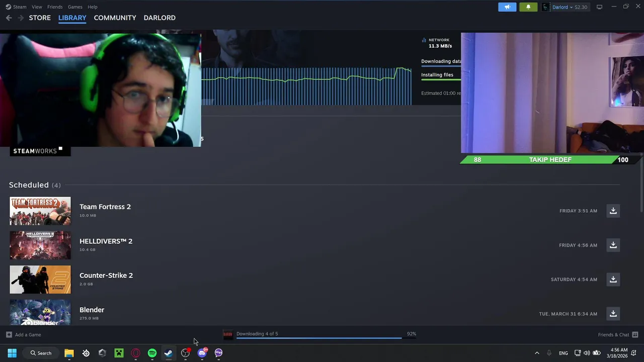
Task: Click the SATURDAY 4:54 AM schedule time
Action: point(574,280)
